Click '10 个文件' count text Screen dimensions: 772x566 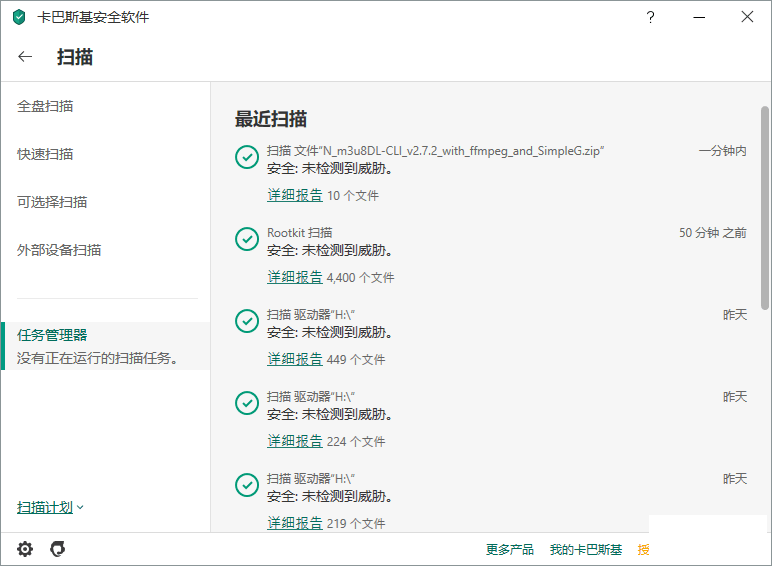pyautogui.click(x=353, y=195)
